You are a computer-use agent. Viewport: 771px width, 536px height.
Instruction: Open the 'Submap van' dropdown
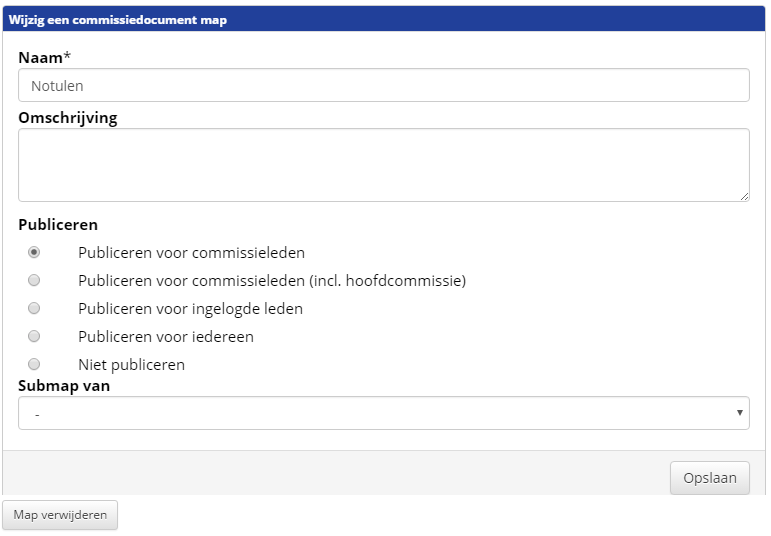point(383,413)
